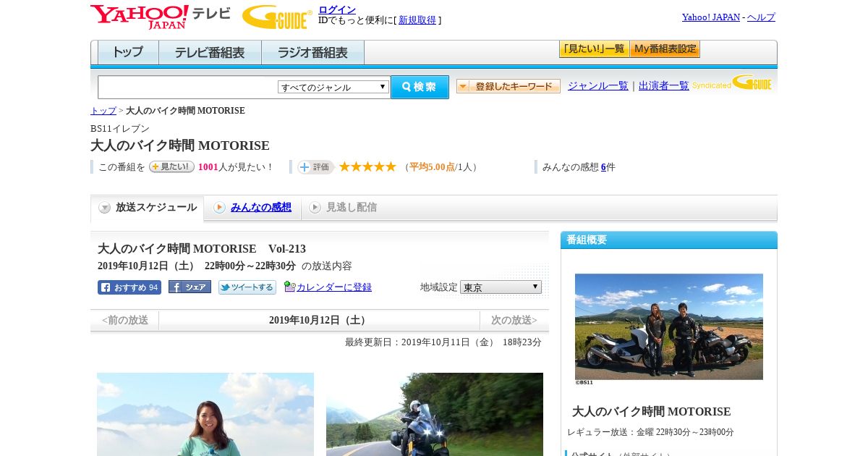
Task: Open the 登録したキーワード dropdown
Action: click(x=509, y=86)
